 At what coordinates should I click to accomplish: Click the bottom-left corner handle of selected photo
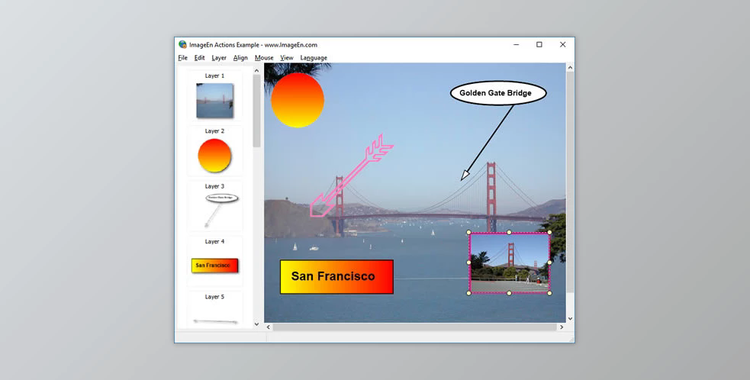(469, 293)
